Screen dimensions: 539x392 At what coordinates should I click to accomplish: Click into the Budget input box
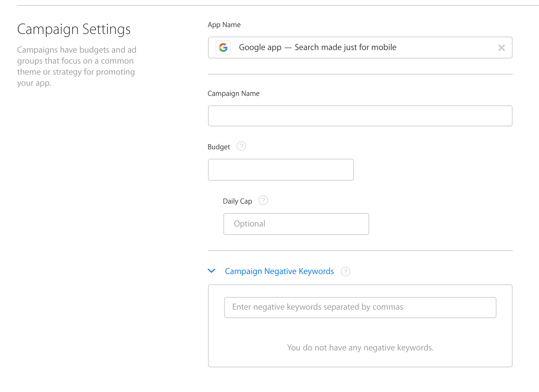coord(281,170)
